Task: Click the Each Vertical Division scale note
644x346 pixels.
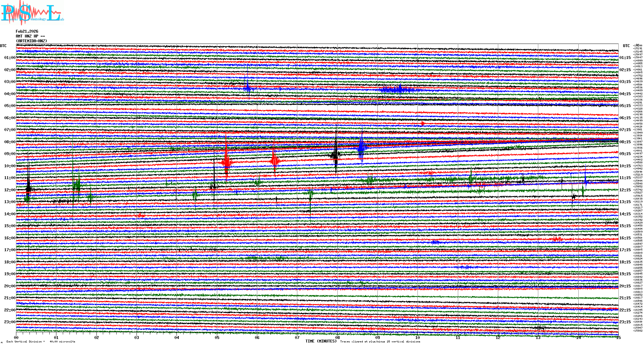Action: click(41, 342)
